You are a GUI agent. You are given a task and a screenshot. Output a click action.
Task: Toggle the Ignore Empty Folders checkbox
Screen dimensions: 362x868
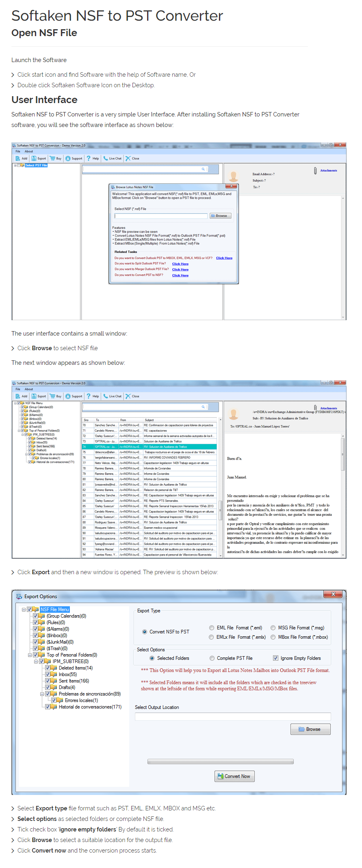pyautogui.click(x=275, y=658)
